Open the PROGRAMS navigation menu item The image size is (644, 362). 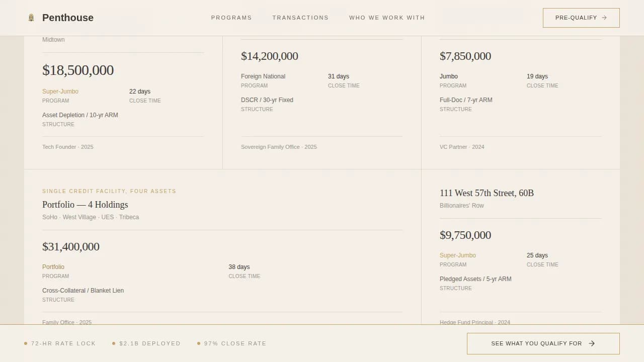click(231, 18)
